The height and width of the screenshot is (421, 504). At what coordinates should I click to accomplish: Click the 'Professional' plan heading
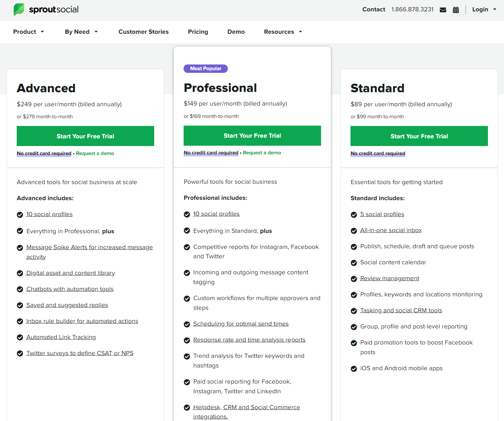tap(220, 88)
